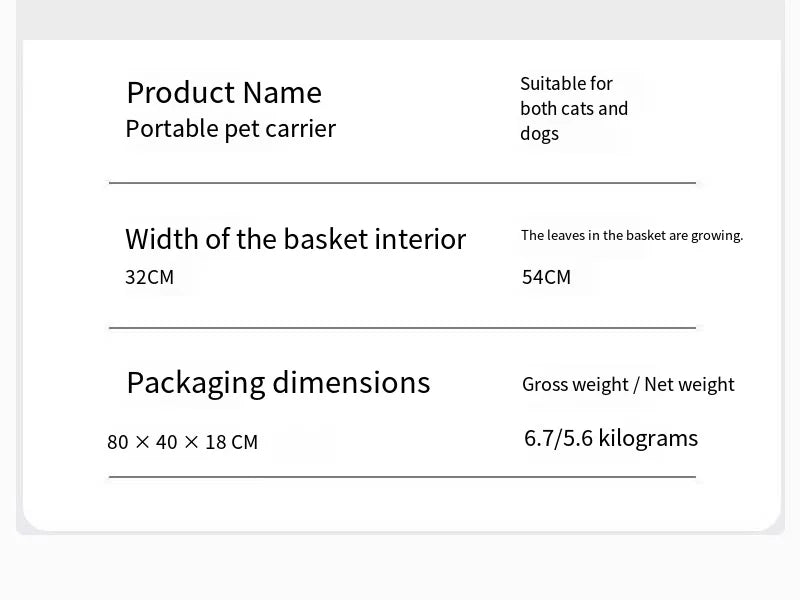Select the "Portable pet carrier" text
Image resolution: width=800 pixels, height=600 pixels.
coord(230,129)
